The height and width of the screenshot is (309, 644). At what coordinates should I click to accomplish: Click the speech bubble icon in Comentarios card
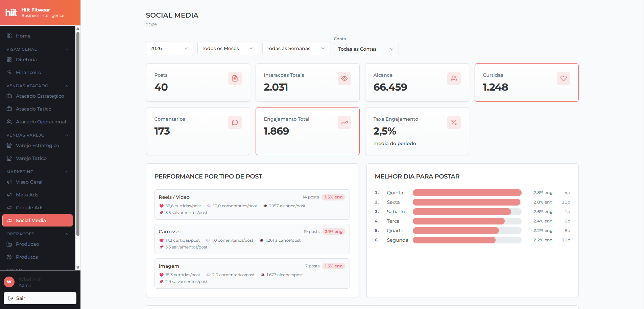[x=235, y=122]
